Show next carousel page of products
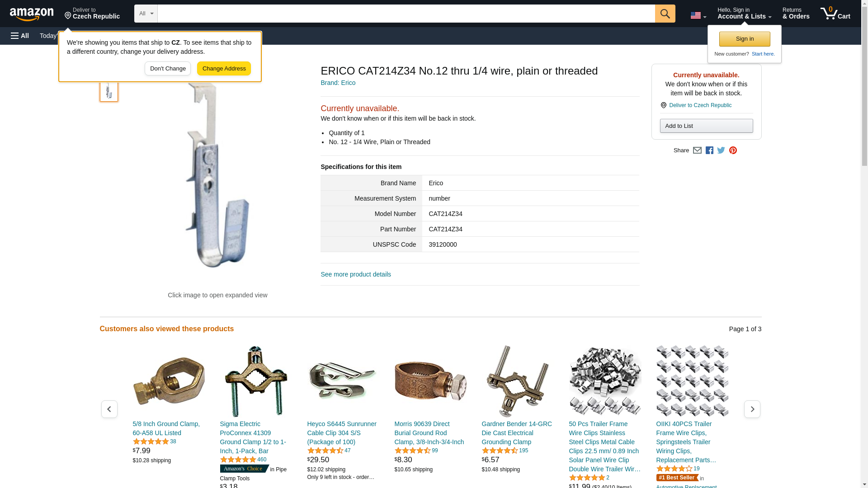The height and width of the screenshot is (488, 868). click(752, 409)
